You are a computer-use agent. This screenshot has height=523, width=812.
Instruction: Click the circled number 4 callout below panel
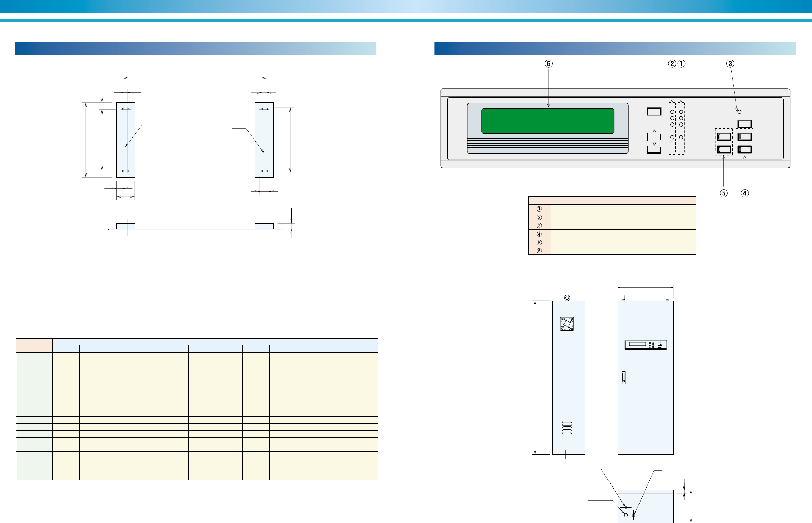pyautogui.click(x=745, y=193)
